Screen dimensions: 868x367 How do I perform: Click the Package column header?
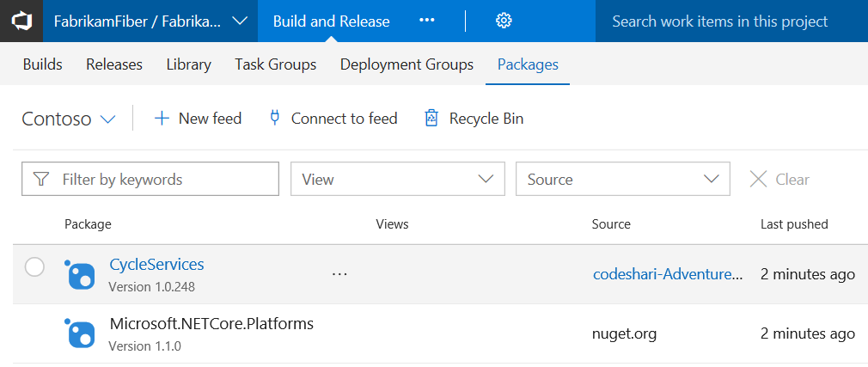point(88,224)
